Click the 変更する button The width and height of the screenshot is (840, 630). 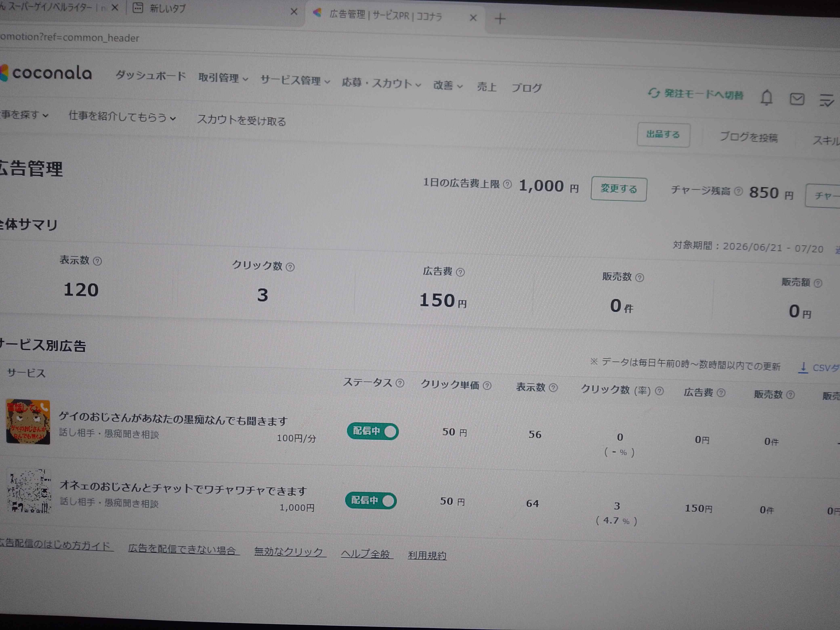(619, 189)
